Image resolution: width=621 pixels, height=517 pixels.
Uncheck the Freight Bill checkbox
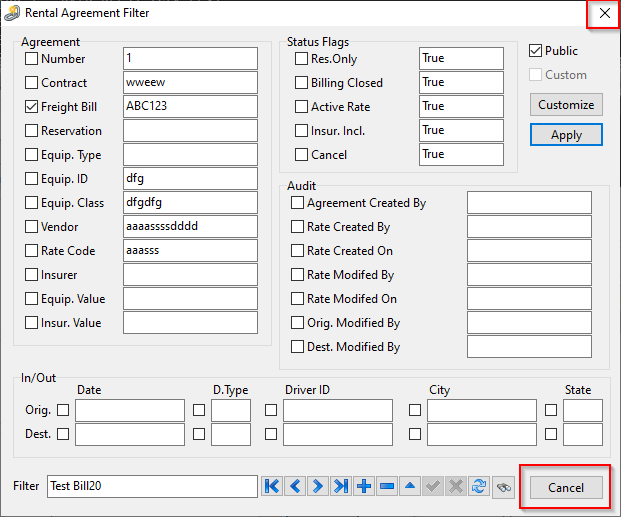[32, 107]
